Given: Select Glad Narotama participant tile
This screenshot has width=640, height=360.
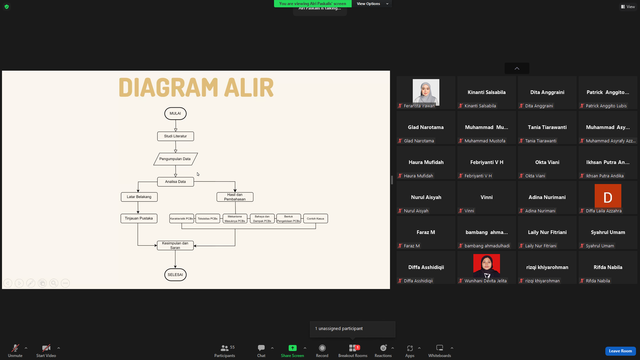Looking at the screenshot, I should [426, 128].
